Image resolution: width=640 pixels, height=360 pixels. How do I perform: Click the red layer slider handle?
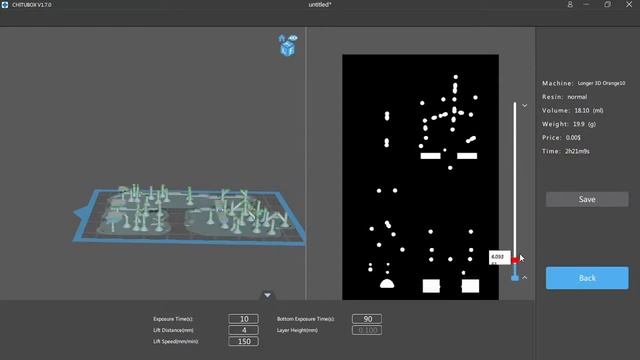pos(515,260)
